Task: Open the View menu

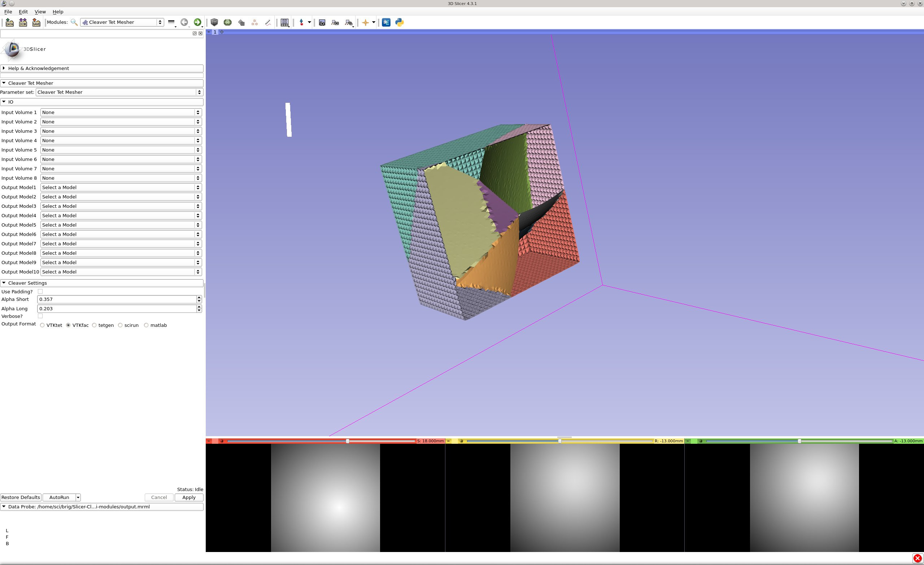Action: 40,12
